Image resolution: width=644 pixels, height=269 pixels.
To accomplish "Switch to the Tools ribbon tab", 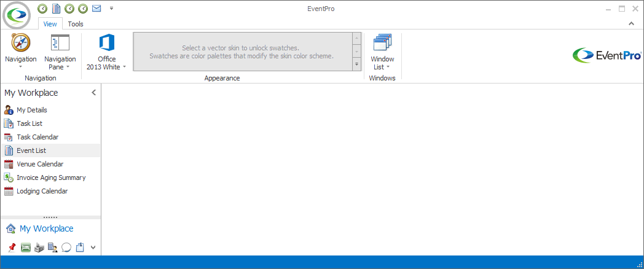I will tap(76, 24).
